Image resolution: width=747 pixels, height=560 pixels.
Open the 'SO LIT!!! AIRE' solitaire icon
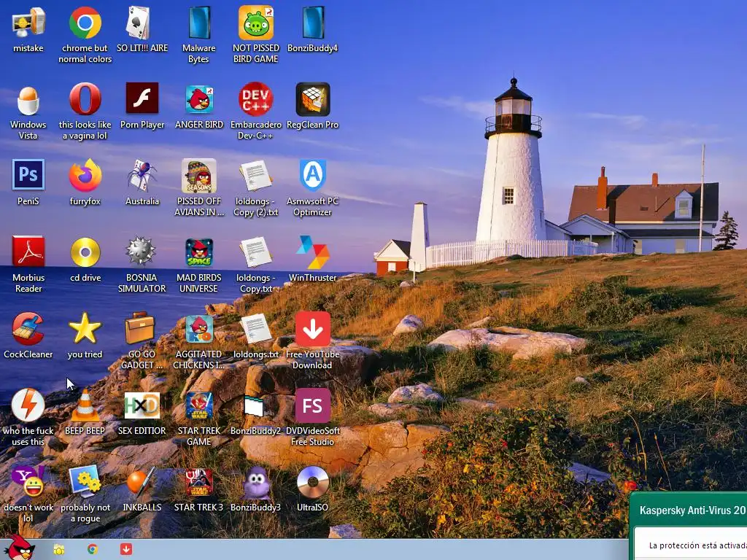(139, 23)
